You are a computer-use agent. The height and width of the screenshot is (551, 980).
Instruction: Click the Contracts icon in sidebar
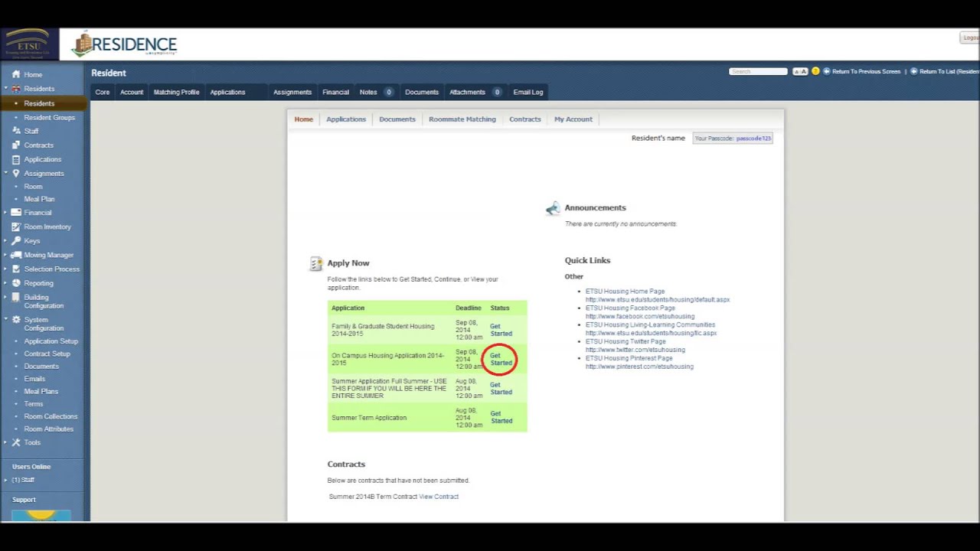click(16, 145)
